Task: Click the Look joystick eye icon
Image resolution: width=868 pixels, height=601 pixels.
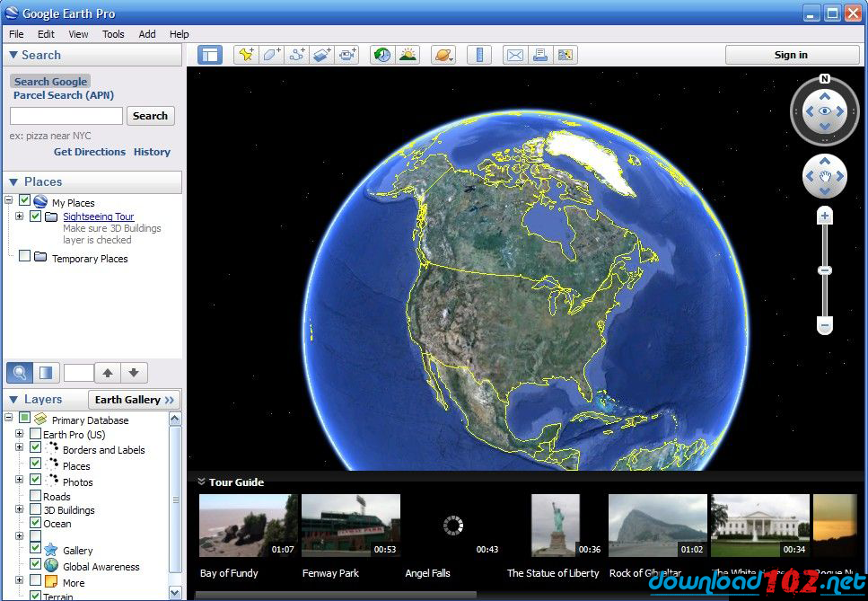Action: click(825, 111)
